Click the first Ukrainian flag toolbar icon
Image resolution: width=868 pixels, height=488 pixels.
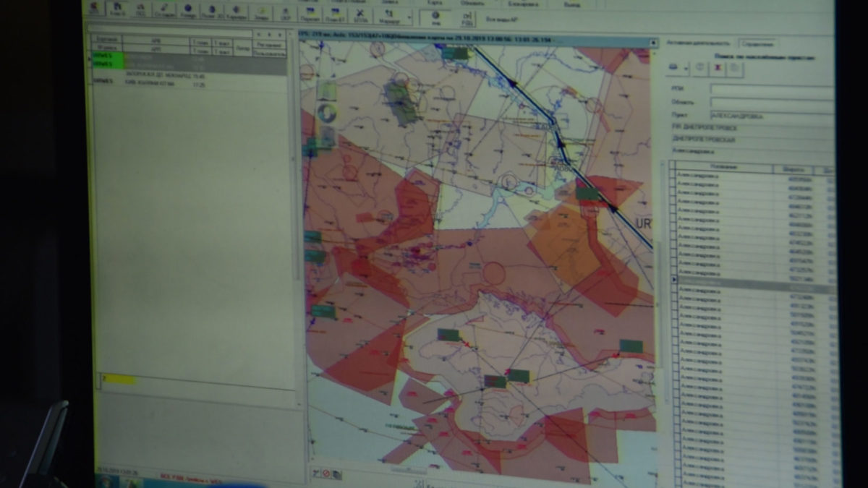(x=309, y=14)
